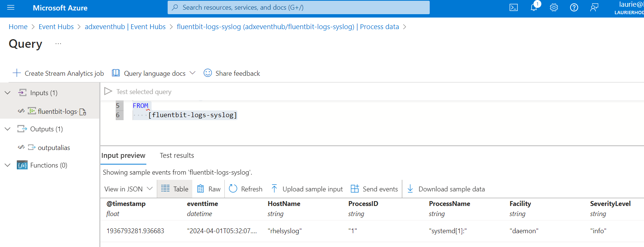Viewport: 644px width, 247px height.
Task: Click the Query language docs book icon
Action: click(x=116, y=73)
